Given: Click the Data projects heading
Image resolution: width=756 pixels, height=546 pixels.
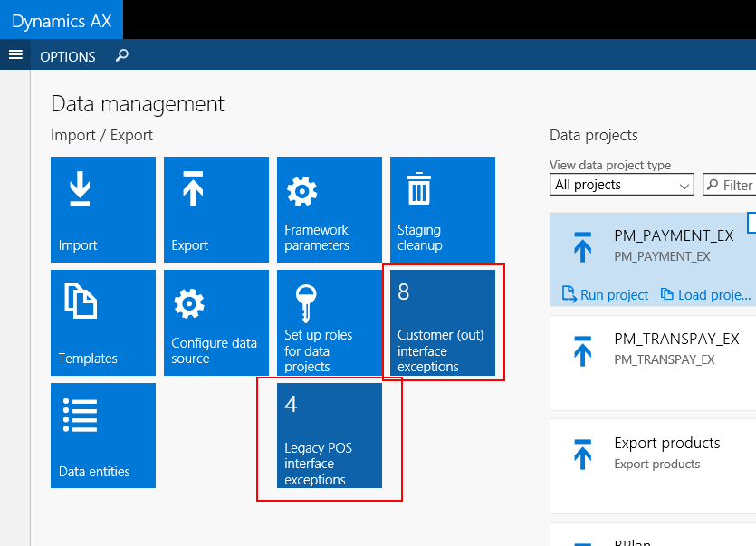Looking at the screenshot, I should [594, 136].
